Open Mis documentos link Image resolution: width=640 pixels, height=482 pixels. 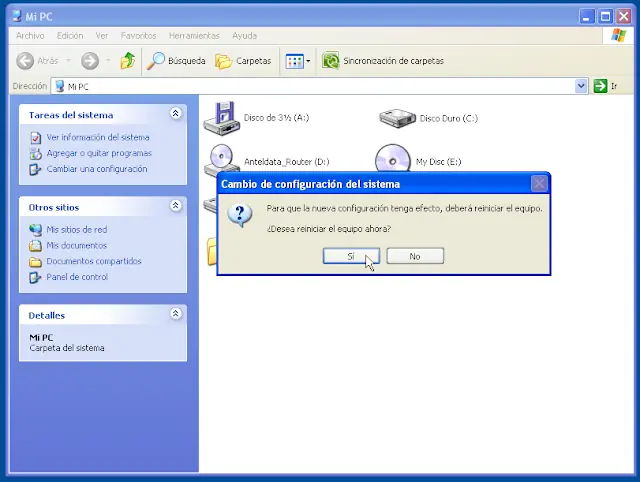click(76, 245)
